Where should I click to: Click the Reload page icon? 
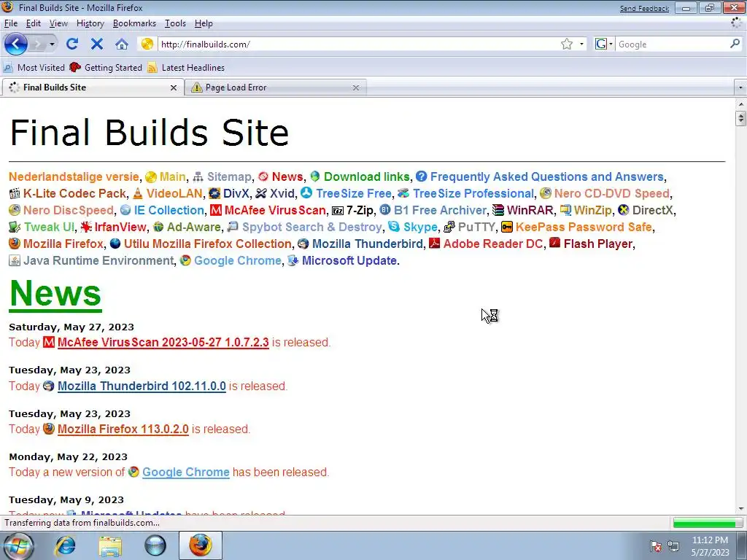pos(72,44)
